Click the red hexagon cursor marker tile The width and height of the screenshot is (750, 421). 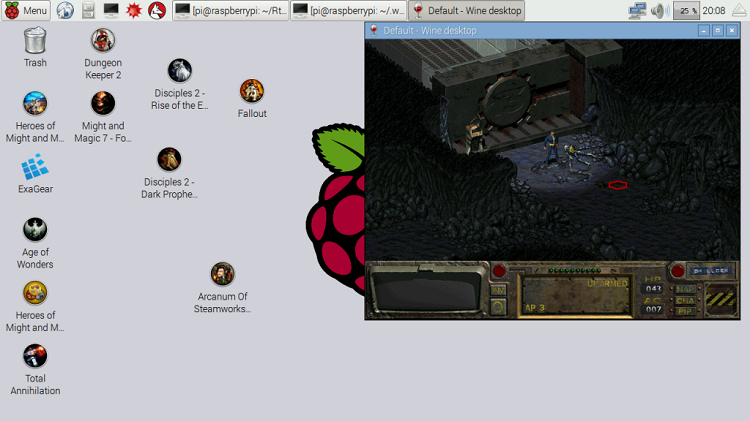pos(618,185)
